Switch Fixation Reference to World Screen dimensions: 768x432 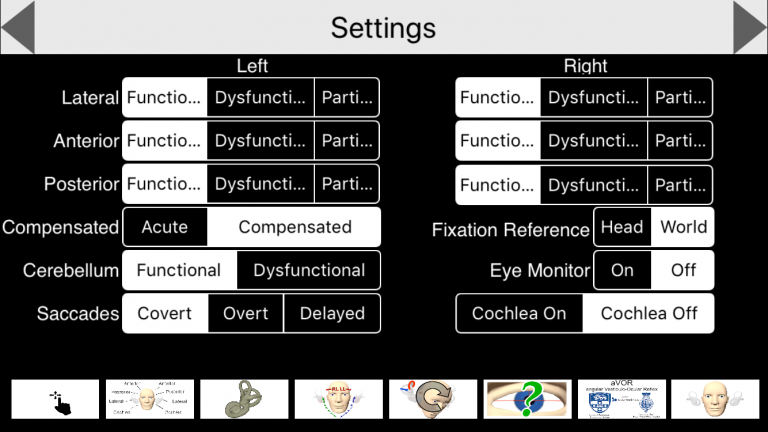(x=683, y=227)
